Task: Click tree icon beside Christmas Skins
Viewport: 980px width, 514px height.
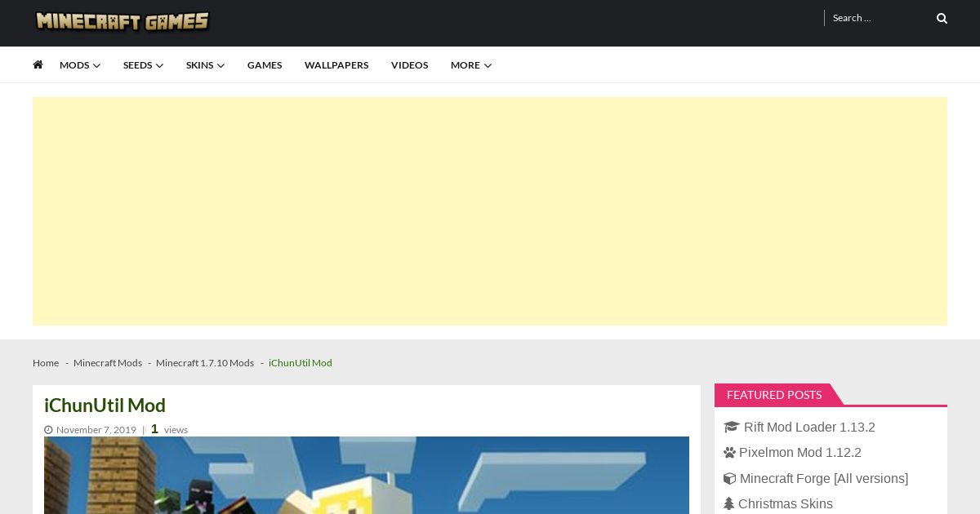Action: (x=728, y=504)
